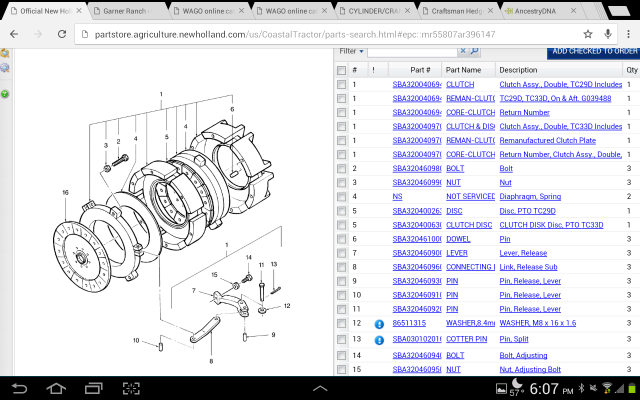Bookmark this page with the star icon
The image size is (640, 400).
[x=588, y=34]
